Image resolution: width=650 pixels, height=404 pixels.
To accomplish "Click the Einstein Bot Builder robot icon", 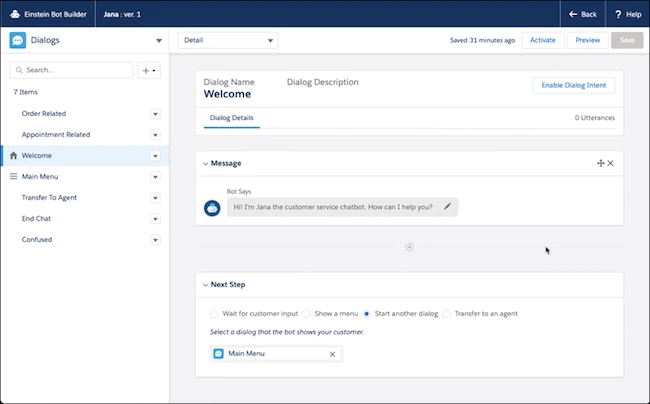I will (15, 14).
